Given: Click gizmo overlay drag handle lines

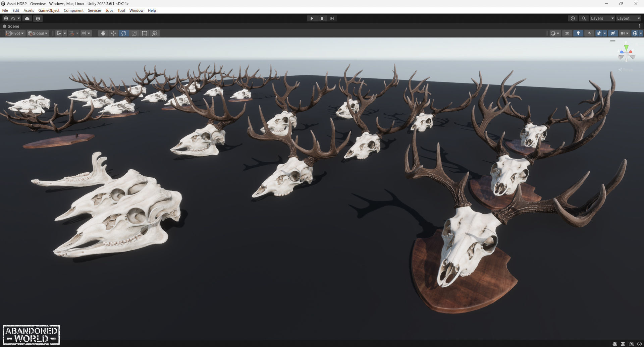Looking at the screenshot, I should [613, 41].
